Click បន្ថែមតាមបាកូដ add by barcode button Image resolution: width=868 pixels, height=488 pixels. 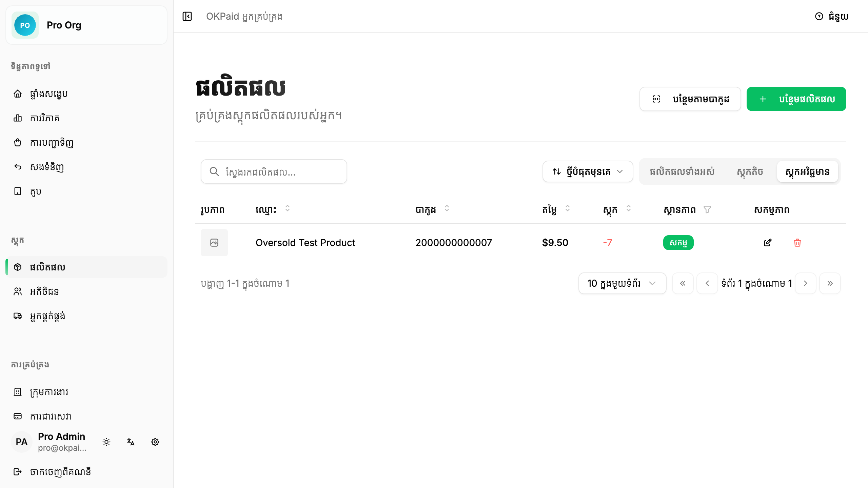coord(690,99)
